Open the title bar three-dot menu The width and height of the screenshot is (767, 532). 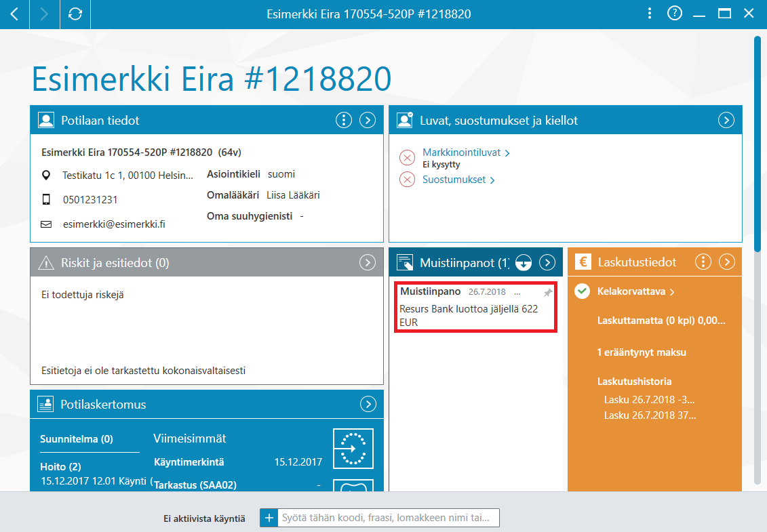(x=650, y=14)
